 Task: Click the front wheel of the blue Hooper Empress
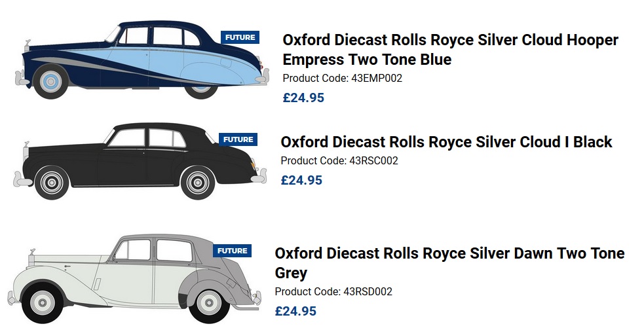tap(50, 82)
